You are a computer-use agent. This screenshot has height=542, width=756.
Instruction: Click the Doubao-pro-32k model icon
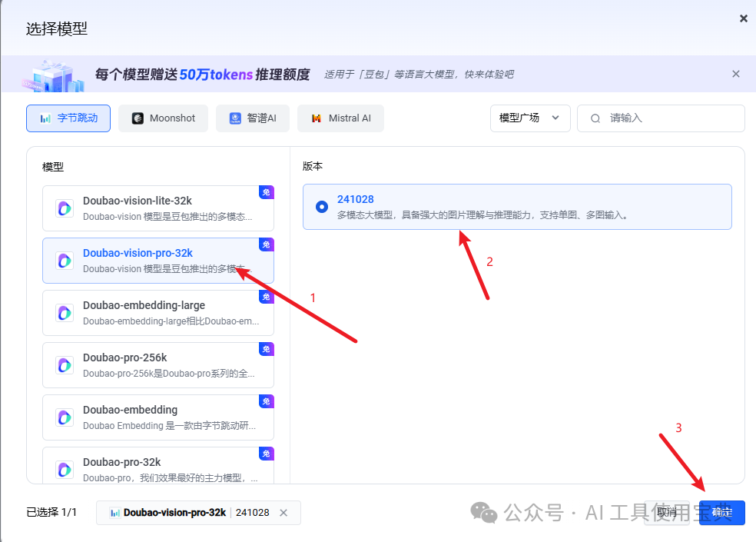65,470
